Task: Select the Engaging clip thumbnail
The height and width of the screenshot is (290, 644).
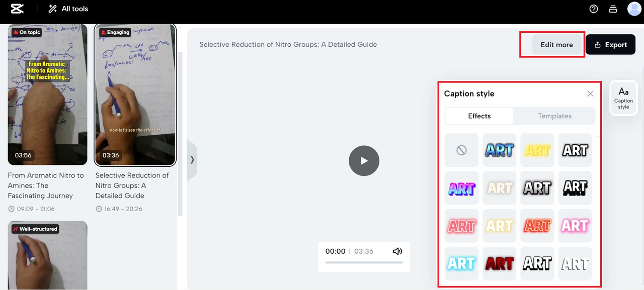Action: click(x=135, y=94)
